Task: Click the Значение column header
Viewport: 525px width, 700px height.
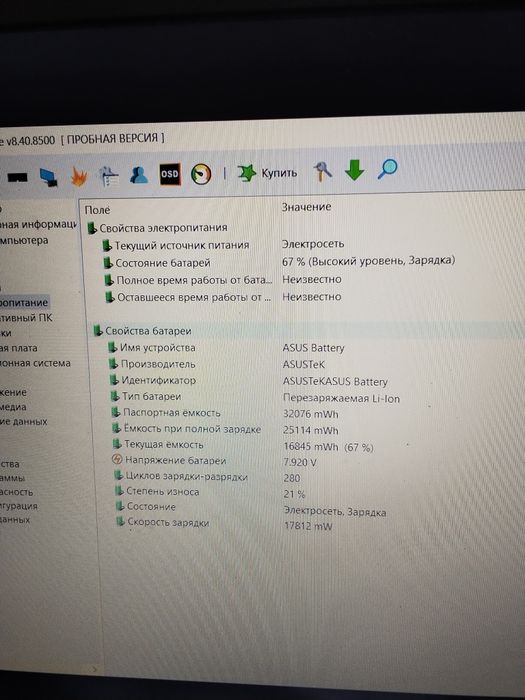Action: (306, 207)
